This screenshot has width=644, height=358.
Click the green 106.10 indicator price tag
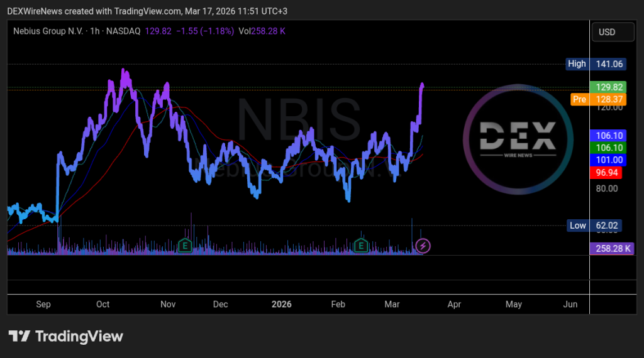(x=608, y=148)
